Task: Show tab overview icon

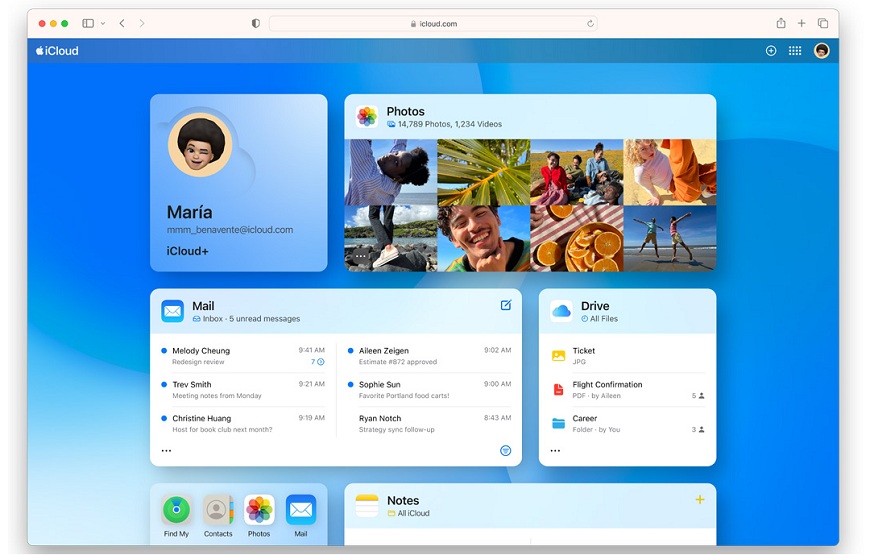Action: 823,23
